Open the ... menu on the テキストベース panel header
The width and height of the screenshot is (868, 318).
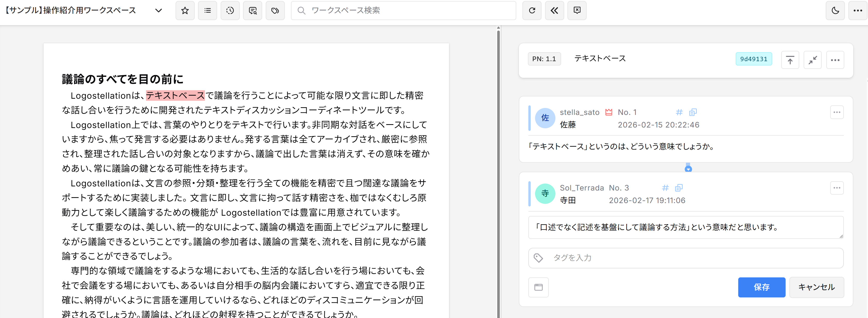(x=835, y=60)
